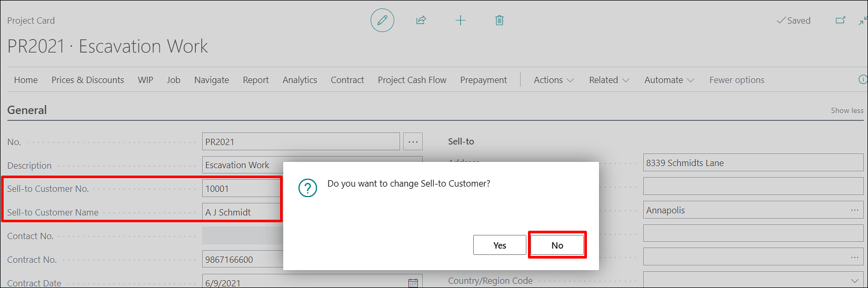The height and width of the screenshot is (288, 868).
Task: Click the Country/Region Code label
Action: coord(490,281)
